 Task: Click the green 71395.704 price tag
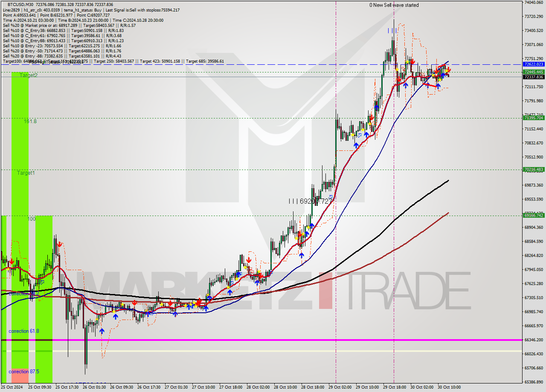[534, 118]
